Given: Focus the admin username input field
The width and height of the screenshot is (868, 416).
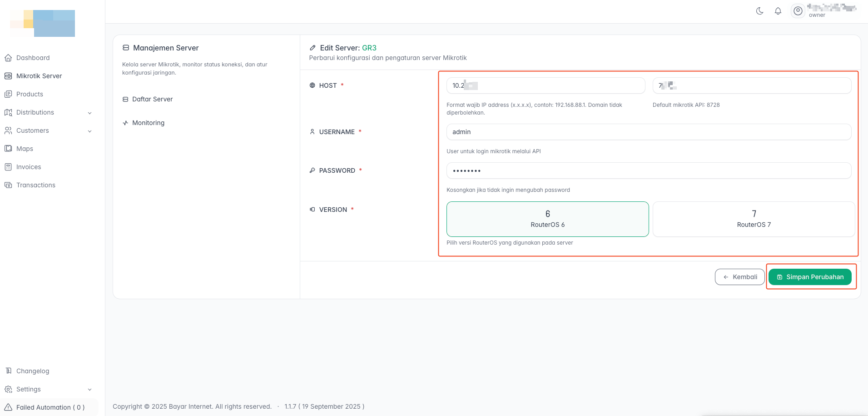Looking at the screenshot, I should (649, 132).
